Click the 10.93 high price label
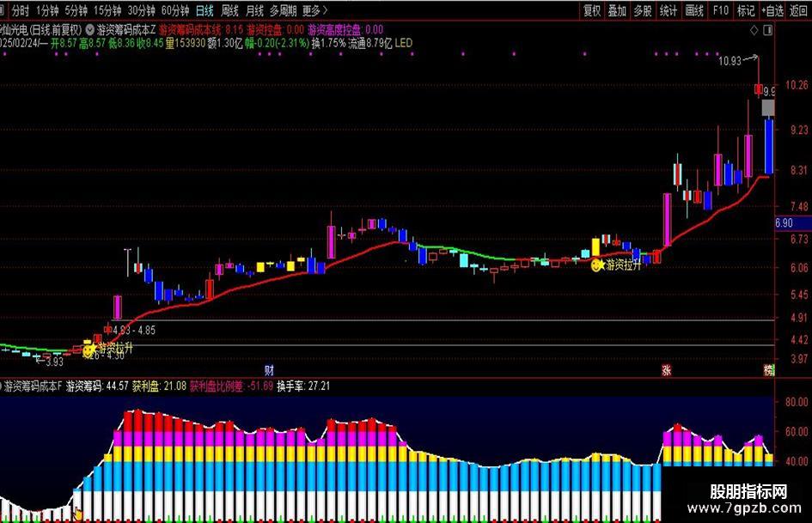Viewport: 812px width, 523px height. (730, 61)
